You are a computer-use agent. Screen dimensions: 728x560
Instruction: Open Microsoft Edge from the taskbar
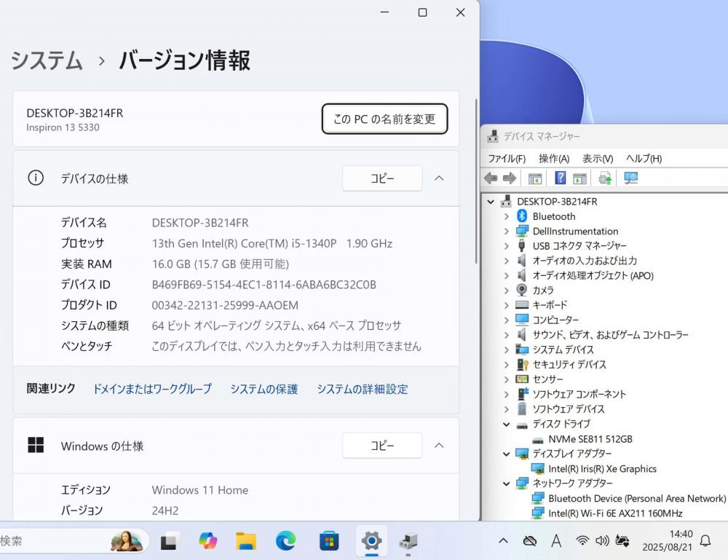[285, 541]
